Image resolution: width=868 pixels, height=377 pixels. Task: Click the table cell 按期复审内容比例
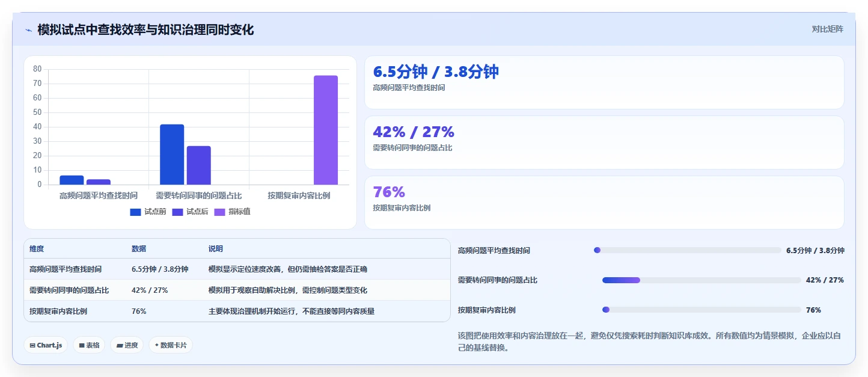click(58, 311)
